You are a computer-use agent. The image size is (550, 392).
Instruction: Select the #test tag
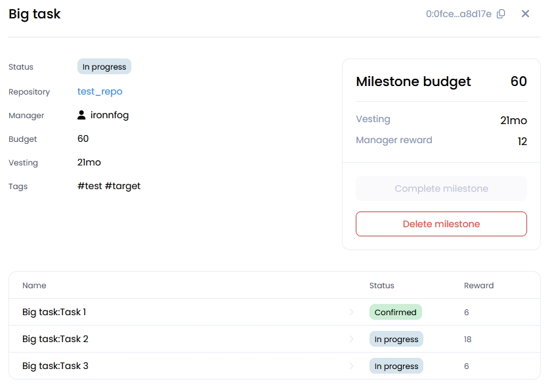click(x=89, y=186)
